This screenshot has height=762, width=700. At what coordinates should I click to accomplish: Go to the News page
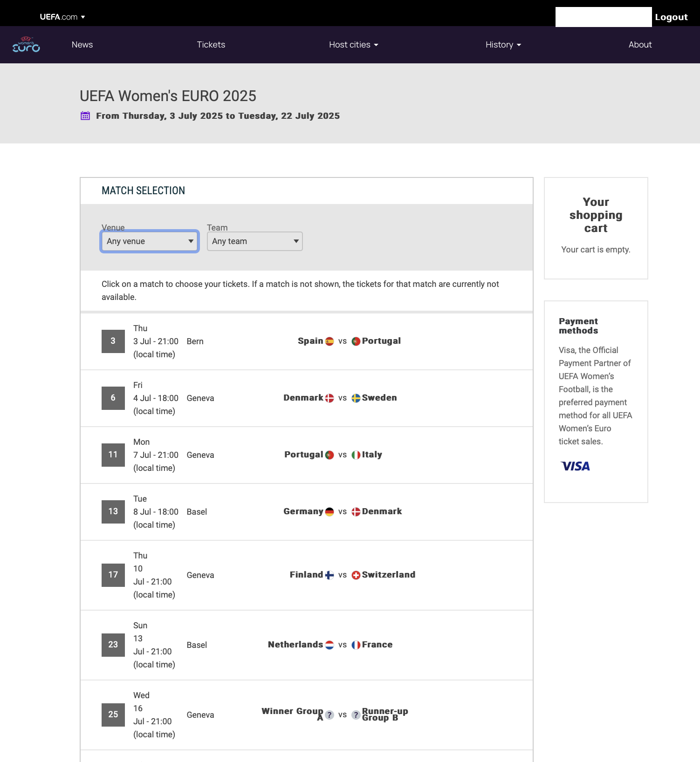(82, 45)
